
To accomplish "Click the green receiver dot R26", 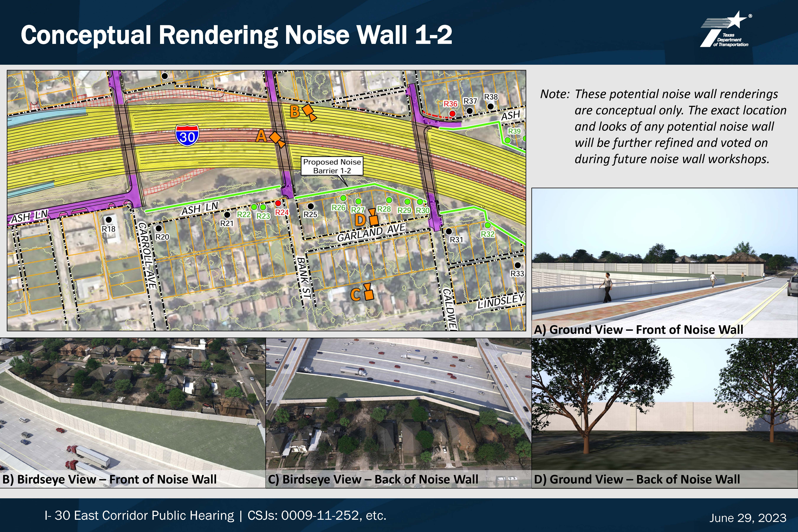I will point(343,198).
